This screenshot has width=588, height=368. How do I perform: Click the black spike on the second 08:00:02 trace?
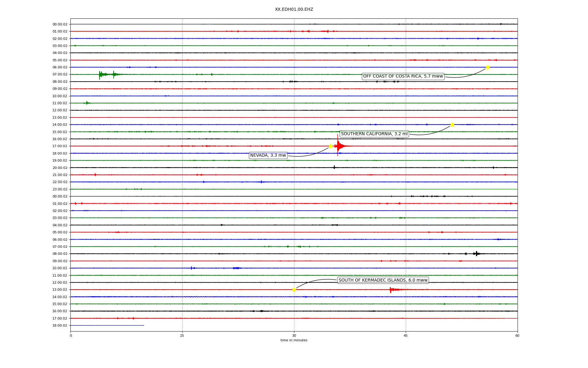(x=476, y=254)
